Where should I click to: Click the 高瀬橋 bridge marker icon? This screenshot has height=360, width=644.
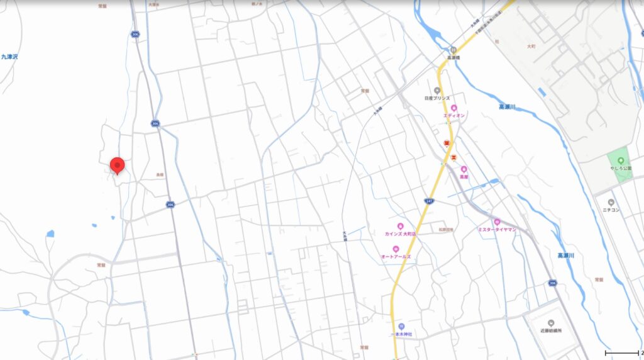[453, 49]
